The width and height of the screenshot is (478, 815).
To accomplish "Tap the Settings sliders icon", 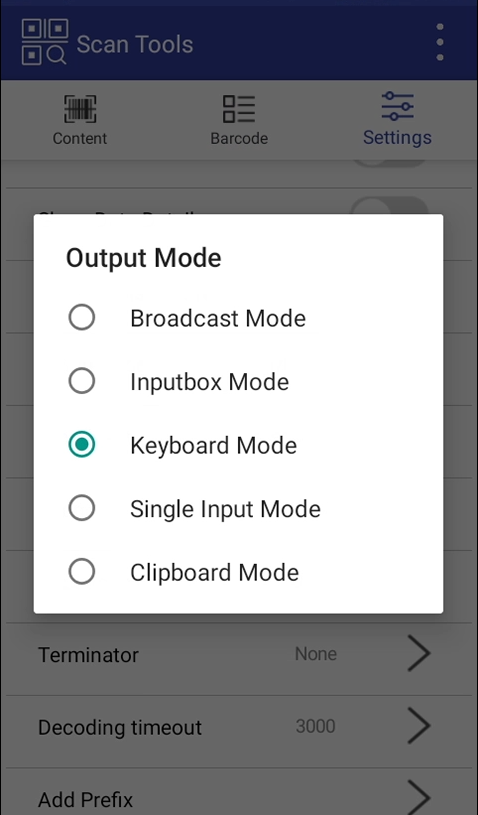I will 397,106.
